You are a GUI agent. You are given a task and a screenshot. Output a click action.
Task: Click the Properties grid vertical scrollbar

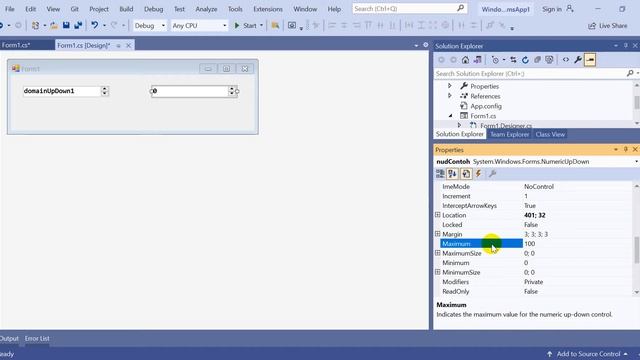point(636,249)
